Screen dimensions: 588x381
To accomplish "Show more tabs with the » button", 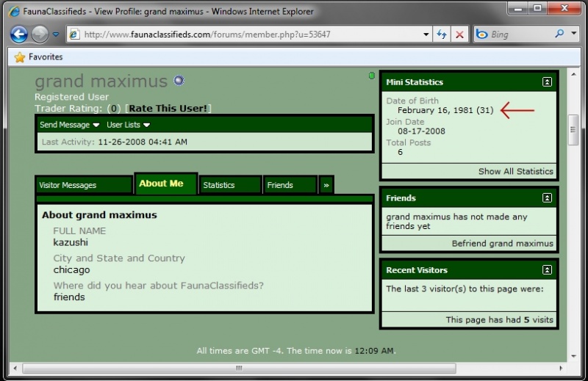I will point(326,185).
